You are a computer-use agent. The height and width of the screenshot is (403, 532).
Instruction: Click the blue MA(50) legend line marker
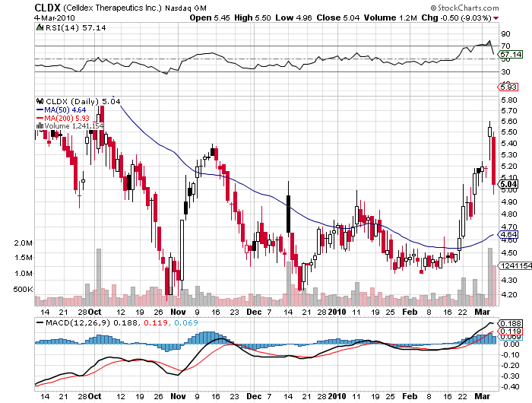click(x=40, y=109)
